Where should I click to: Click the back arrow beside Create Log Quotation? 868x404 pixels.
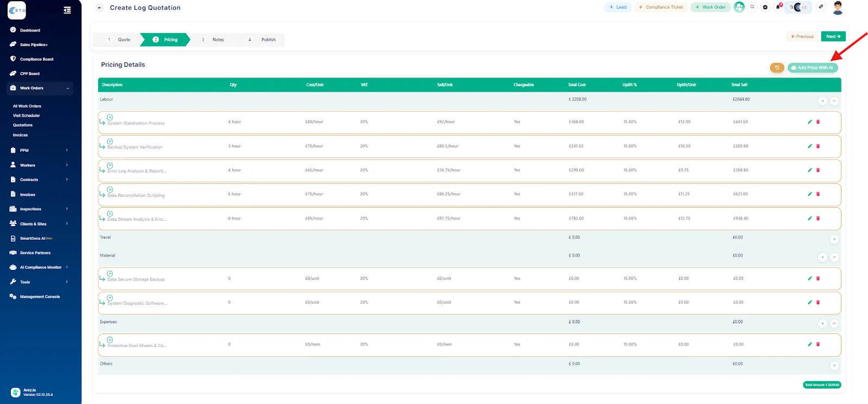pos(99,8)
